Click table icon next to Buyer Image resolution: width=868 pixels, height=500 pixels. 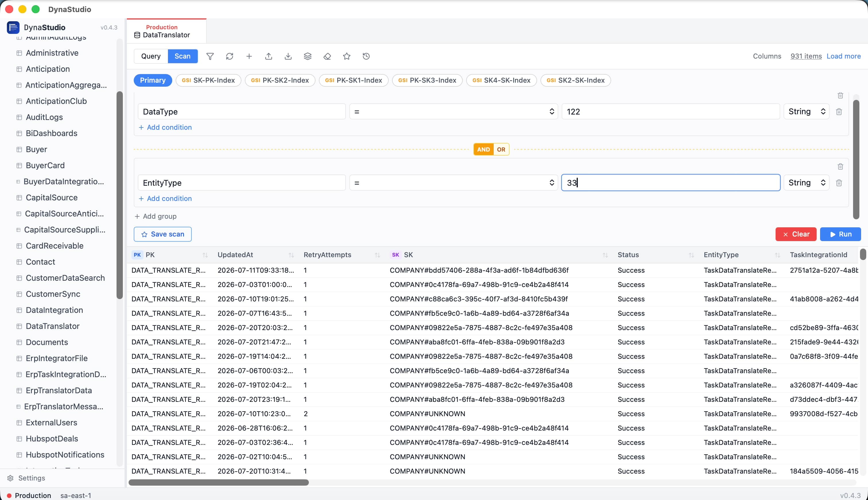pos(19,149)
